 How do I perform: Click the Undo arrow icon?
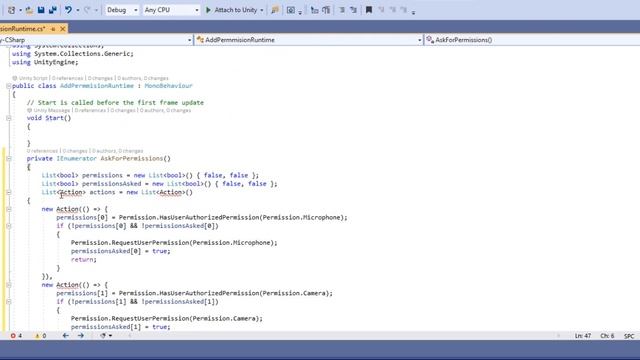[68, 10]
